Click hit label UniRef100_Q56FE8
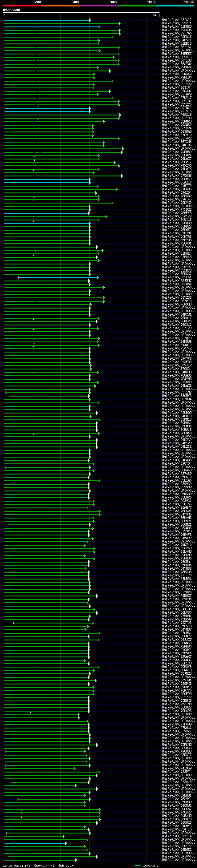The width and height of the screenshot is (197, 868). tap(177, 213)
